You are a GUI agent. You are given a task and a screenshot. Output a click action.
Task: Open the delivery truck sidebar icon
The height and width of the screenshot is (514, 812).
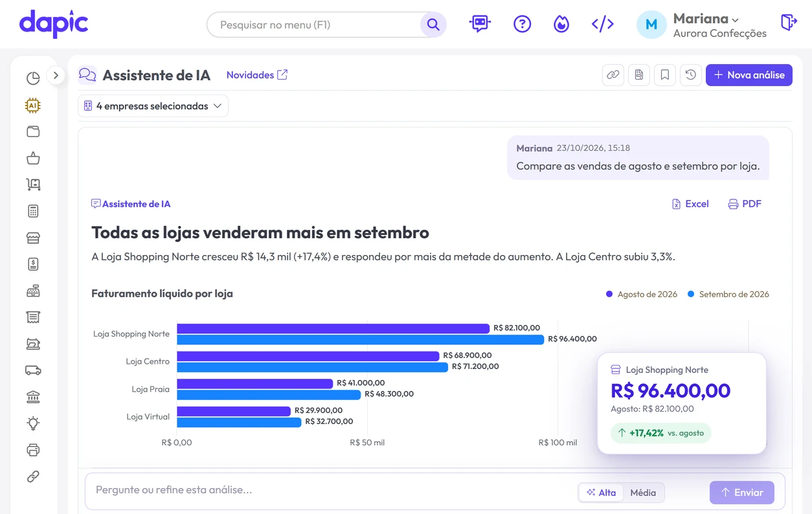tap(33, 370)
